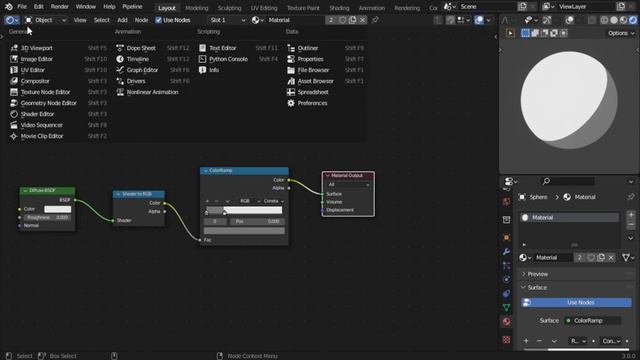Open the Render menu
This screenshot has height=360, width=640.
[60, 7]
